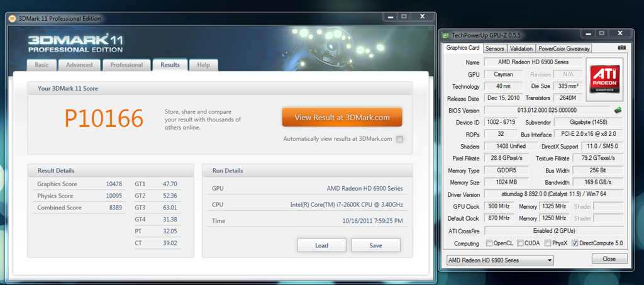Click the Driver Version field
The height and width of the screenshot is (285, 644).
coord(553,194)
